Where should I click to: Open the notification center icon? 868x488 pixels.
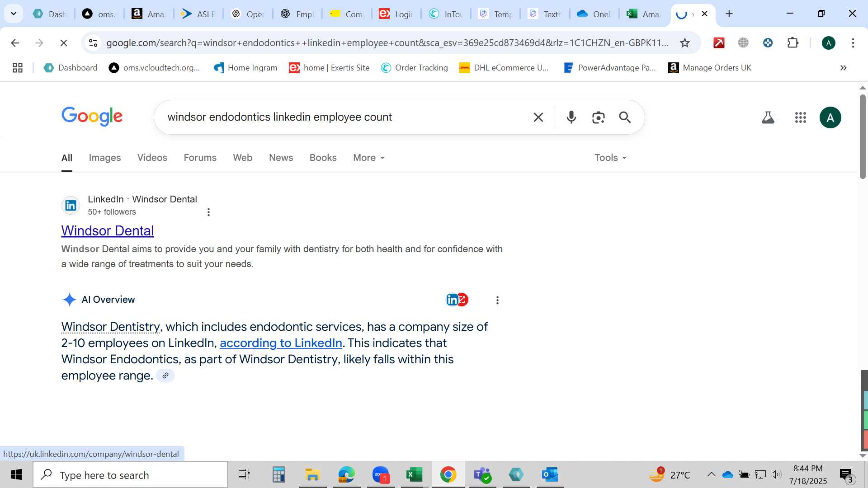click(846, 475)
